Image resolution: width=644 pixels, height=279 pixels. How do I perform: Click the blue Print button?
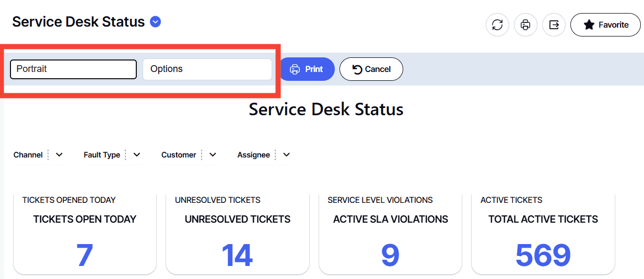(x=307, y=69)
